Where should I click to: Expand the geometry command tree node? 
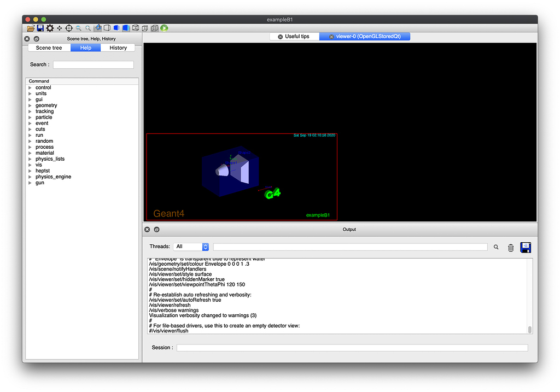pos(30,106)
